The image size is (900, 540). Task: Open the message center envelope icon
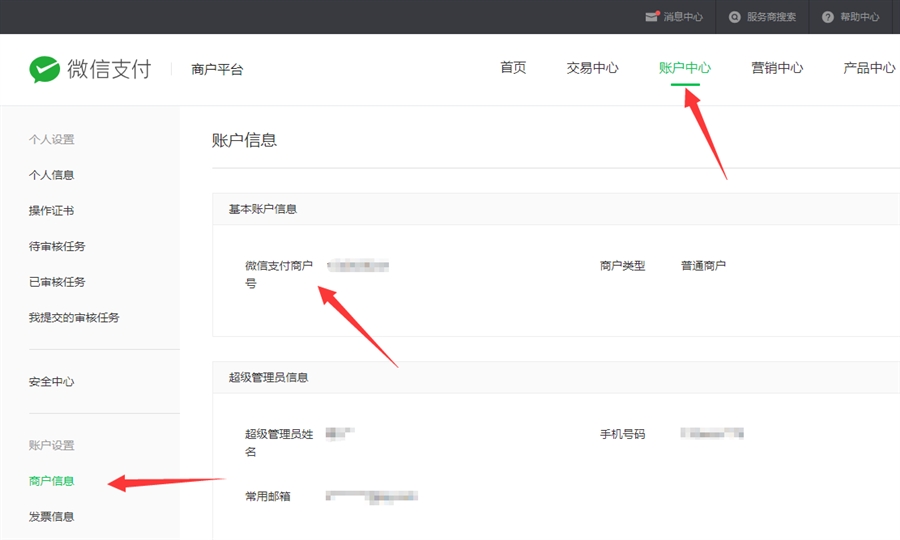652,17
